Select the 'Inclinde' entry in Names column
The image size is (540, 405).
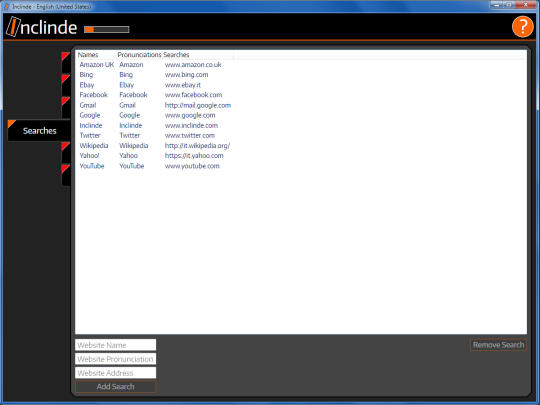(x=91, y=125)
